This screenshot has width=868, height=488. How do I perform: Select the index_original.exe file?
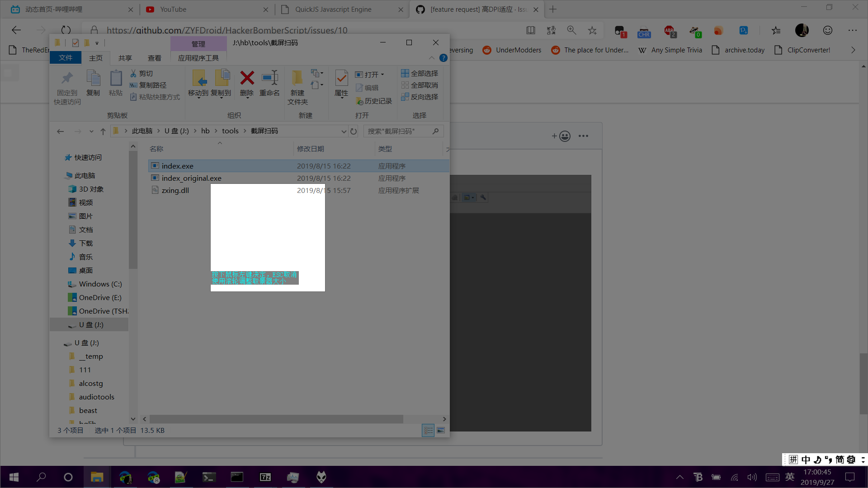point(192,178)
